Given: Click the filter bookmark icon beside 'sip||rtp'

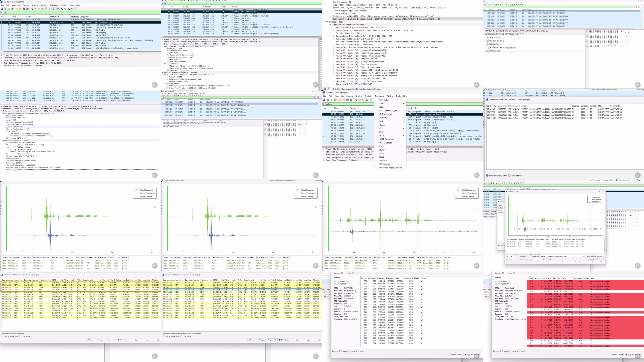Looking at the screenshot, I should [324, 104].
